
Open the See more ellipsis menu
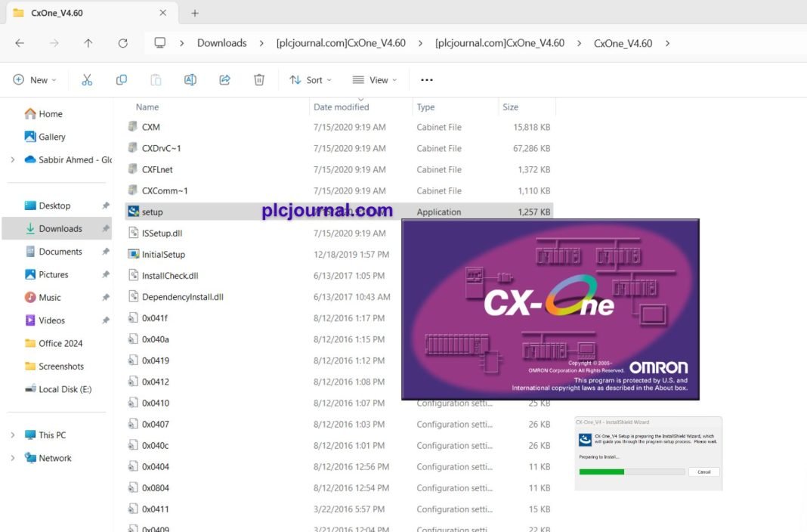click(426, 79)
